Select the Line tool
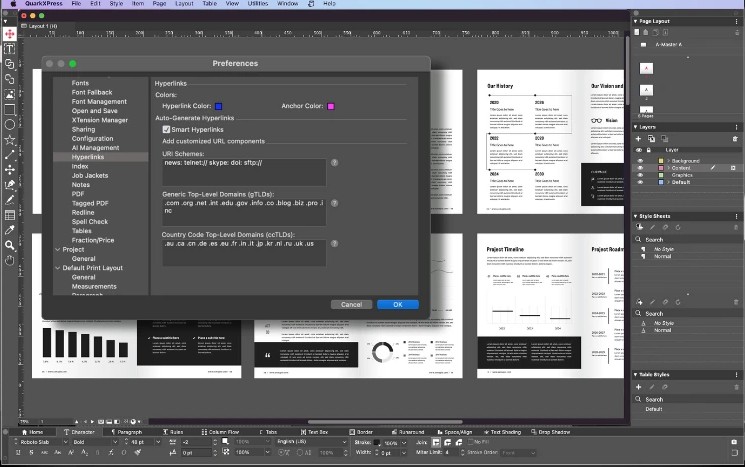The width and height of the screenshot is (745, 467). click(x=10, y=155)
